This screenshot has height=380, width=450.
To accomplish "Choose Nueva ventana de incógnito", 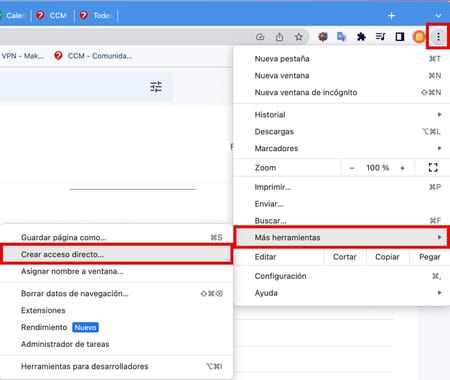I will (x=342, y=92).
